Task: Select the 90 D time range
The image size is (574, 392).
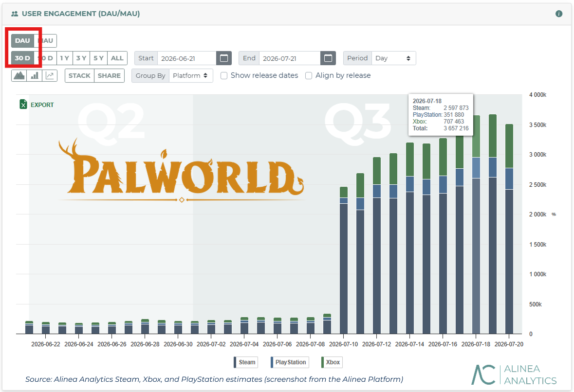Action: [45, 58]
